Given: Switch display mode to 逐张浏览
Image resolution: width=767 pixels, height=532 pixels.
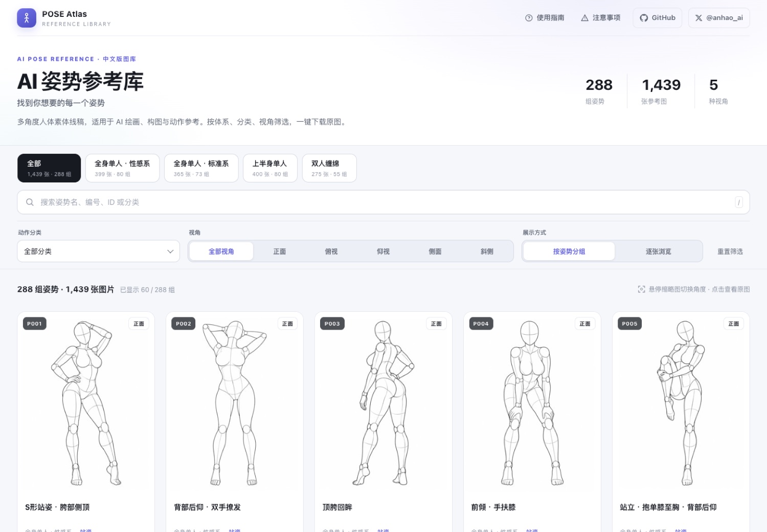Looking at the screenshot, I should (658, 251).
